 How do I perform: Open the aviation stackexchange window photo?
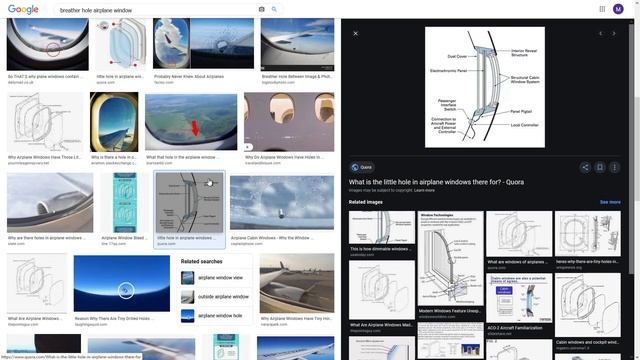[x=114, y=122]
